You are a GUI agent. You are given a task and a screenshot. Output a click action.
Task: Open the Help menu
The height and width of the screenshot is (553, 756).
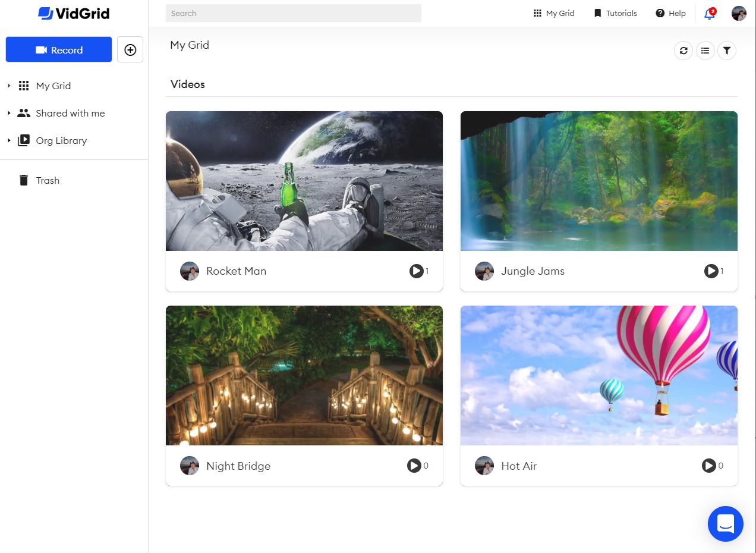670,13
